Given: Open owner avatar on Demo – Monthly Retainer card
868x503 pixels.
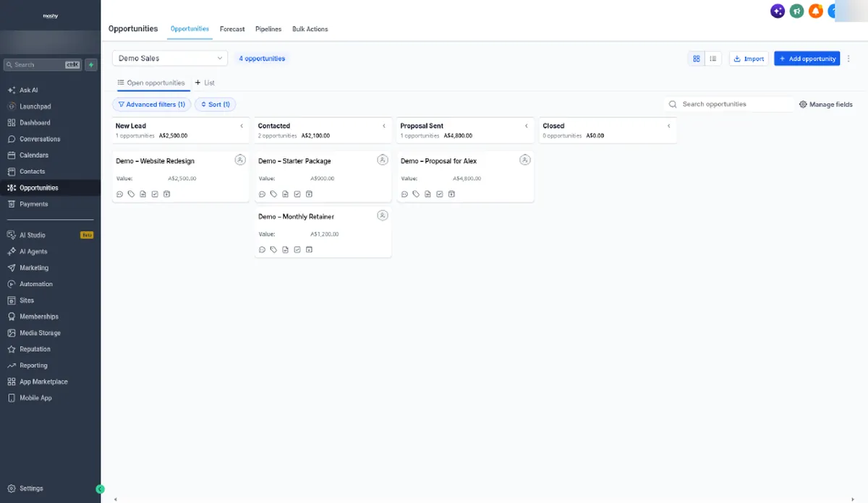Looking at the screenshot, I should 383,215.
